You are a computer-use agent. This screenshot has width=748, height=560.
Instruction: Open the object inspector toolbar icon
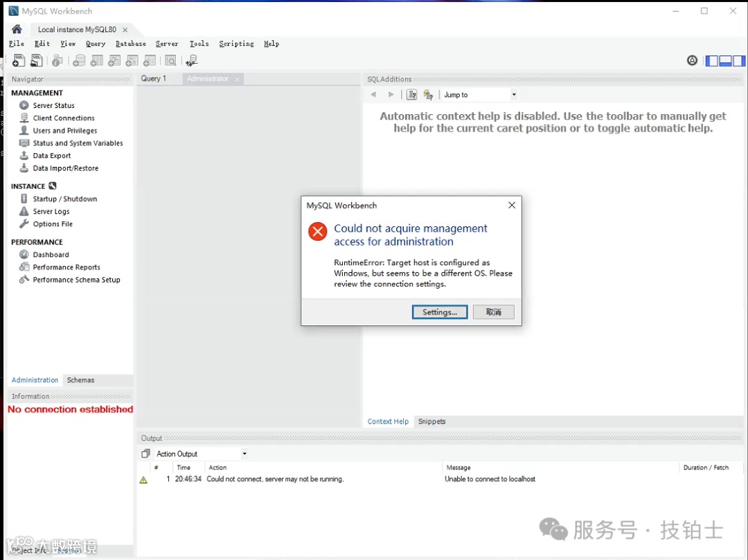57,60
